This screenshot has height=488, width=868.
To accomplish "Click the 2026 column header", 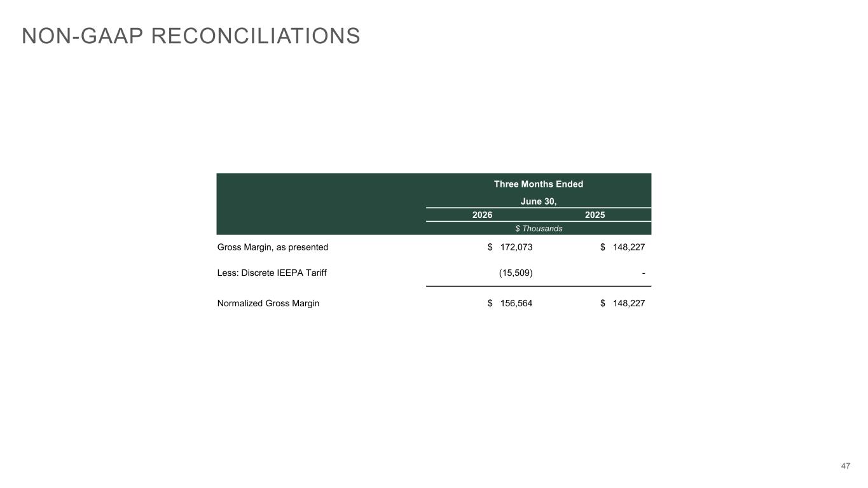I will pyautogui.click(x=482, y=215).
